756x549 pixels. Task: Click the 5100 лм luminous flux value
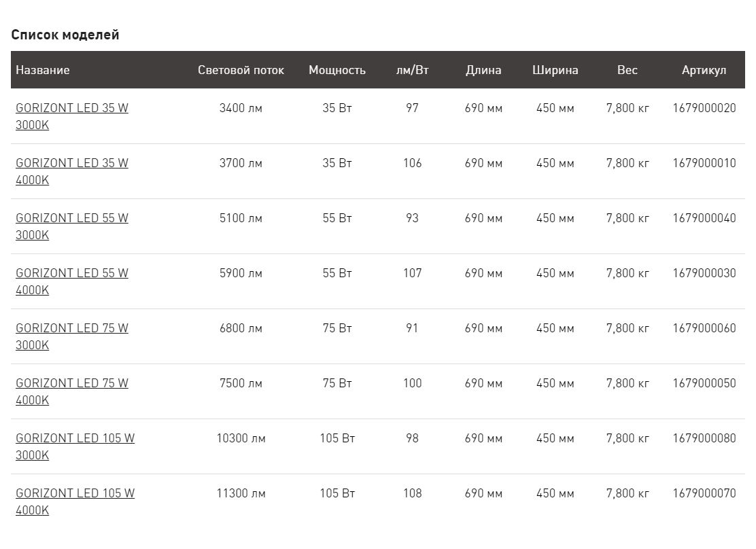click(241, 217)
